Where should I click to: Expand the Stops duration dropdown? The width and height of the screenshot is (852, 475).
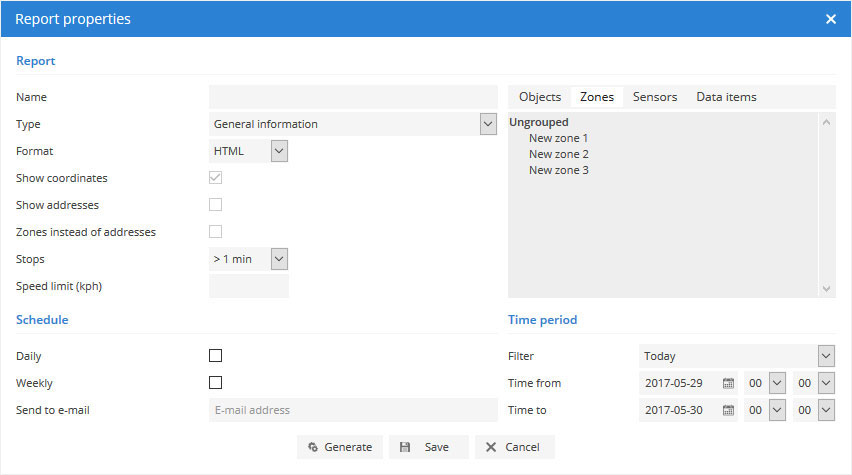[279, 259]
